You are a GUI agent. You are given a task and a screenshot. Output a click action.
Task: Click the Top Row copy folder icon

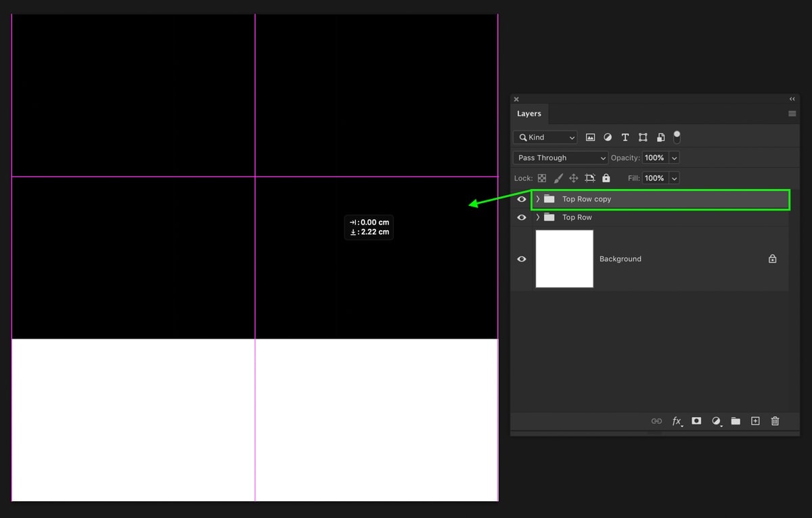[549, 199]
